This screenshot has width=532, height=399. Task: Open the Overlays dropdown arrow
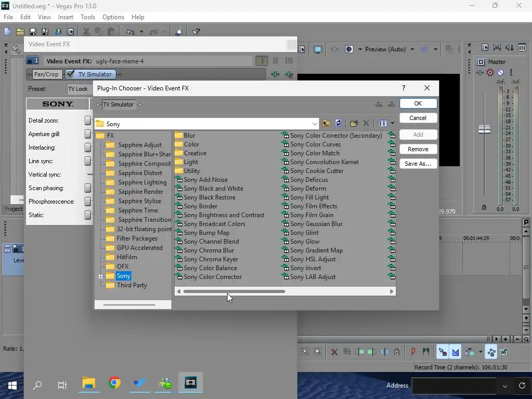click(435, 49)
